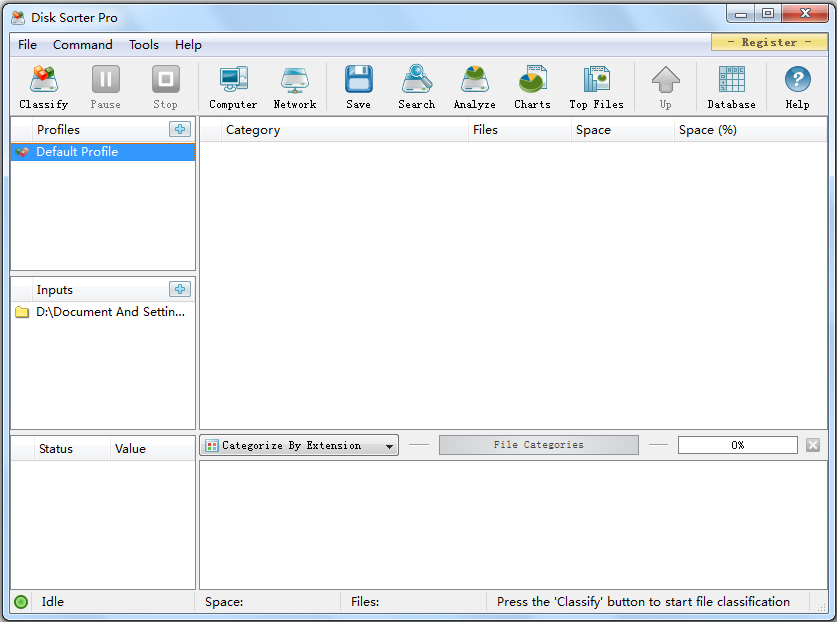Maximize the Disk Sorter Pro window
Image resolution: width=837 pixels, height=622 pixels.
pyautogui.click(x=768, y=14)
